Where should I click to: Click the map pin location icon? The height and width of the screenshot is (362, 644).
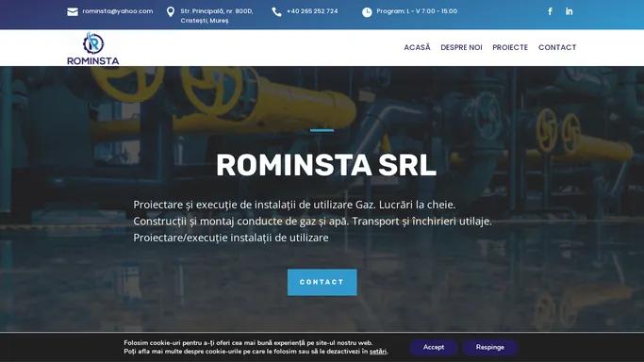click(x=171, y=12)
